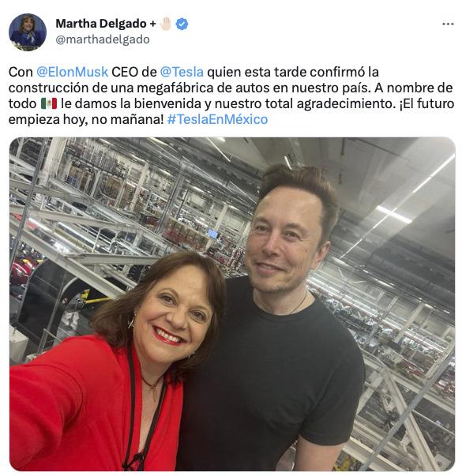Open the three-dot more options menu
This screenshot has height=476, width=466.
[448, 24]
